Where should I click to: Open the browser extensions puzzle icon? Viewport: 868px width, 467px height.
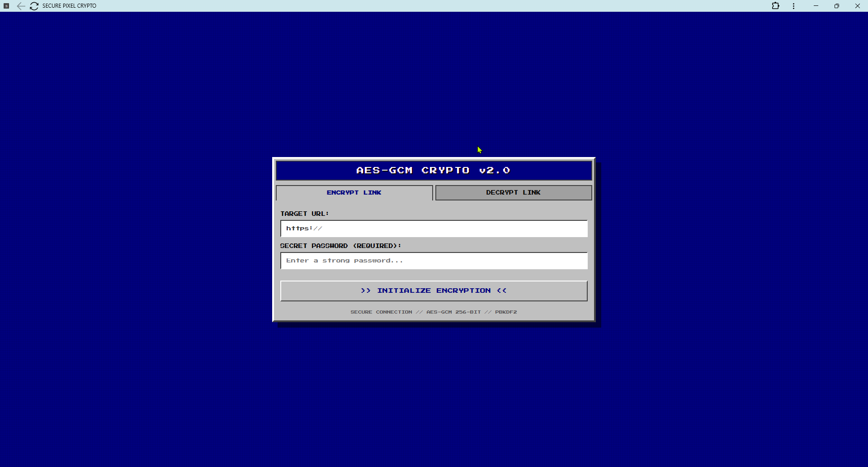[775, 6]
